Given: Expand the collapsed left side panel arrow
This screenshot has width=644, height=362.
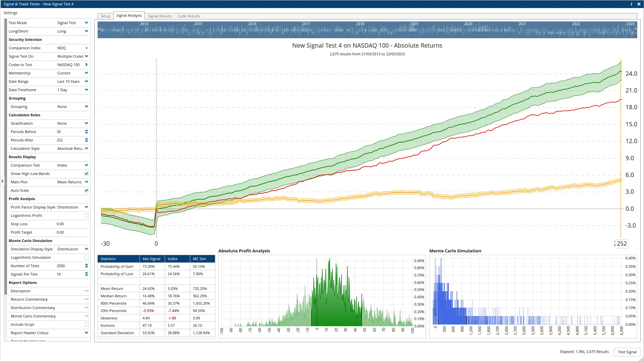Looking at the screenshot, I should (x=2, y=181).
